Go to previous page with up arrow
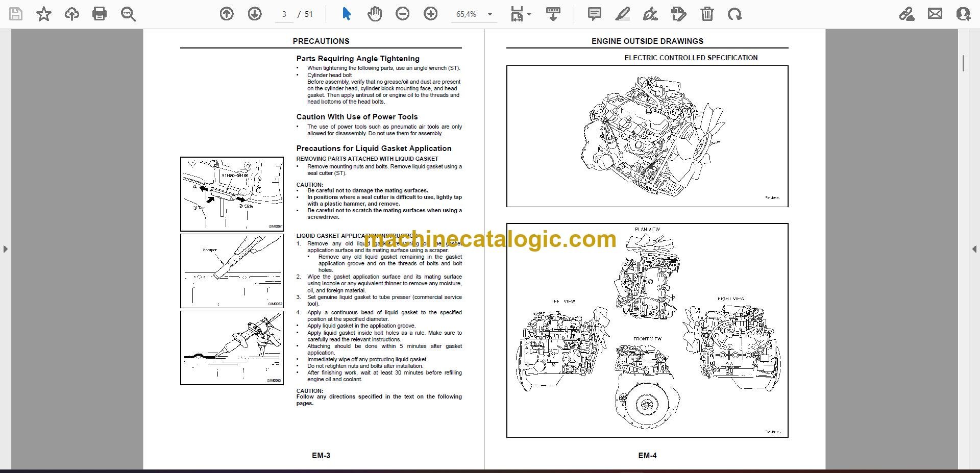The image size is (980, 473). [x=227, y=14]
